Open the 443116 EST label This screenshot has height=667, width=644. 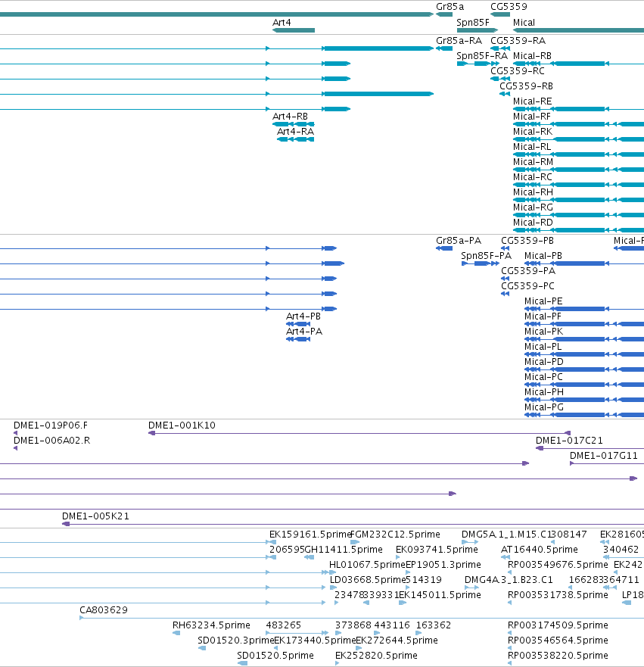pyautogui.click(x=391, y=625)
